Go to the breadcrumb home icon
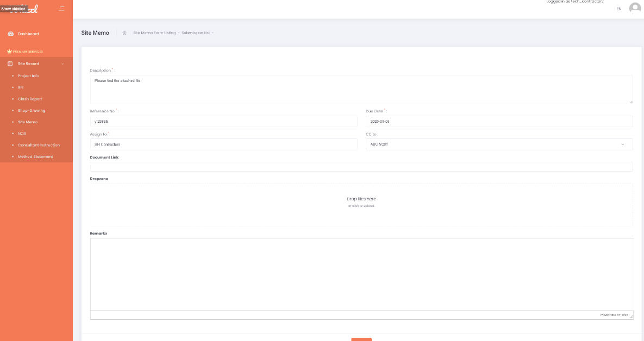This screenshot has width=644, height=341. click(x=124, y=33)
